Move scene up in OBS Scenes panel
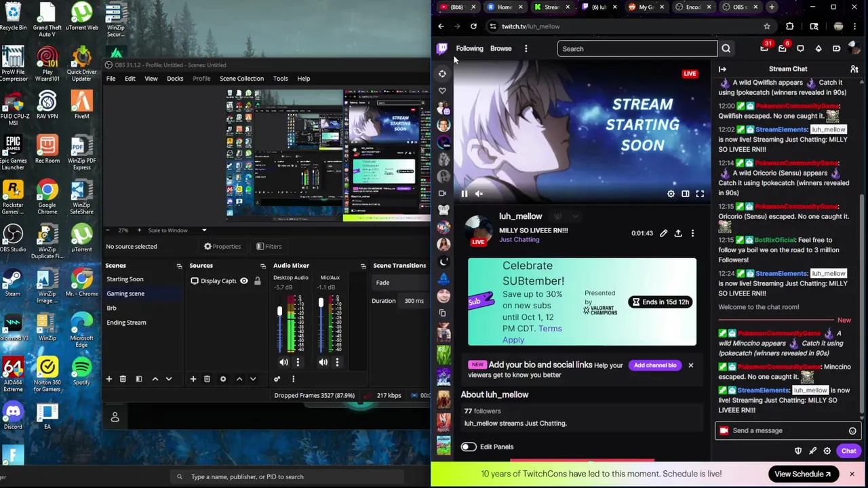This screenshot has width=868, height=488. 155,379
